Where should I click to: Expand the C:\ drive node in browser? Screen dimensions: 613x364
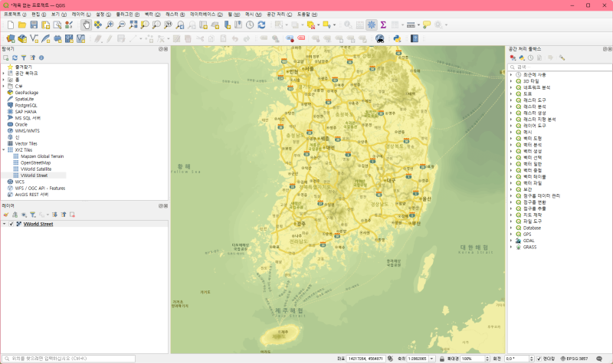(4, 86)
